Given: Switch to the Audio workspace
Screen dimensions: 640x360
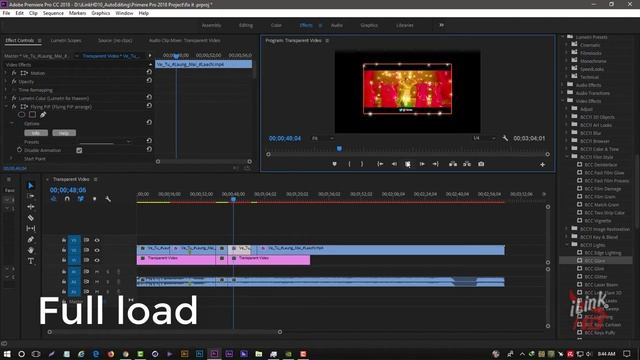Looking at the screenshot, I should (x=337, y=25).
